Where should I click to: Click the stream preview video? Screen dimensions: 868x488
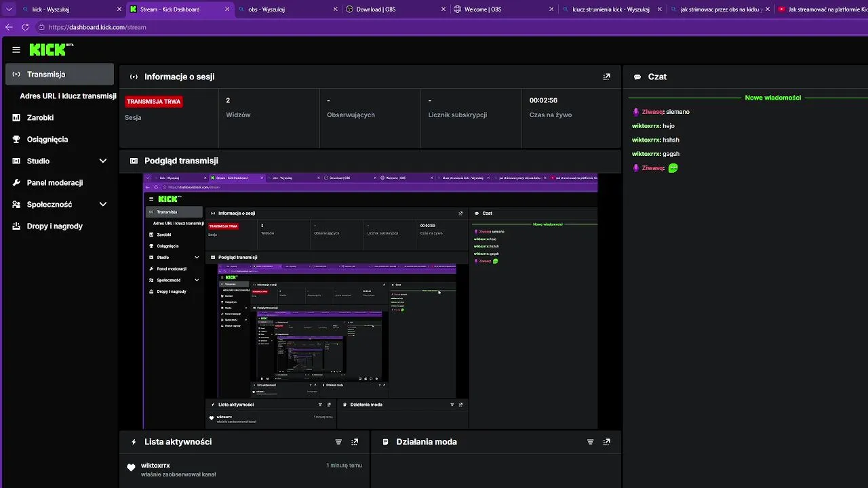tap(370, 301)
